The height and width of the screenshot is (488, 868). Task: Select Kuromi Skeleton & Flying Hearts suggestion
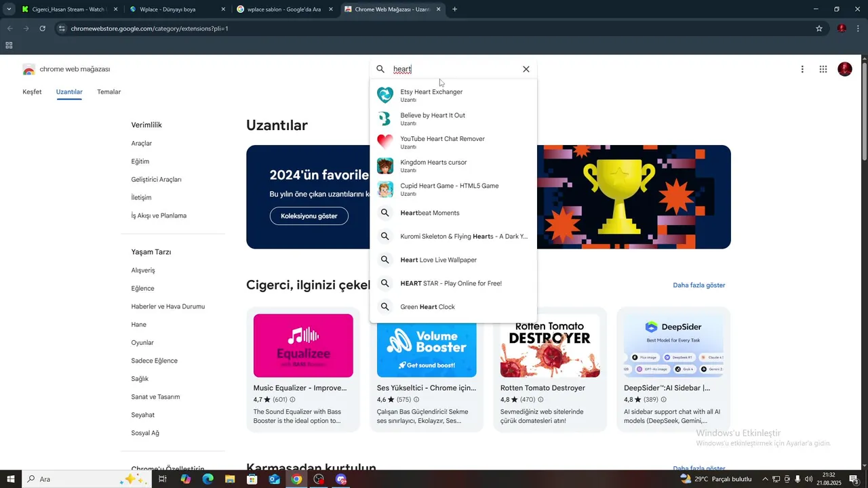(453, 237)
